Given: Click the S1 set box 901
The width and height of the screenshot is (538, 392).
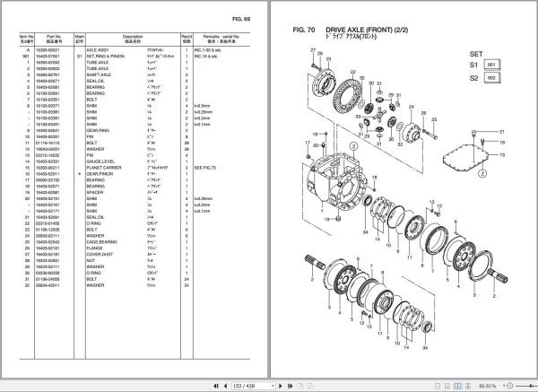Looking at the screenshot, I should tap(491, 65).
